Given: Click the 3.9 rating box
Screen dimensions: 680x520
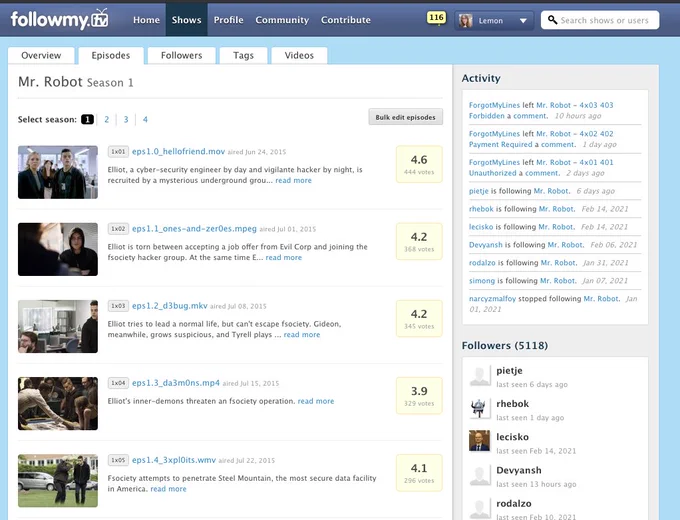Looking at the screenshot, I should click(x=419, y=396).
